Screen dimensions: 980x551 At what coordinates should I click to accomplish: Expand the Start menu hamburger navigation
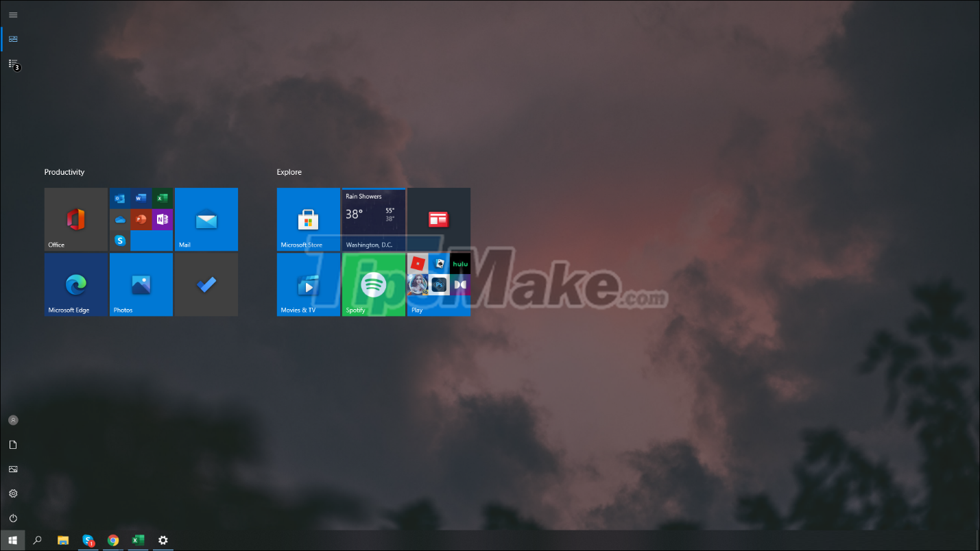pyautogui.click(x=12, y=14)
